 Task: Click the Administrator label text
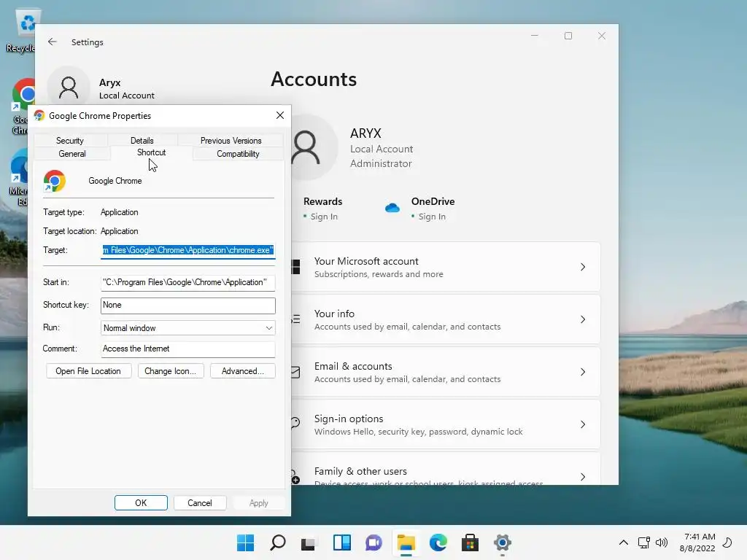[x=381, y=163]
